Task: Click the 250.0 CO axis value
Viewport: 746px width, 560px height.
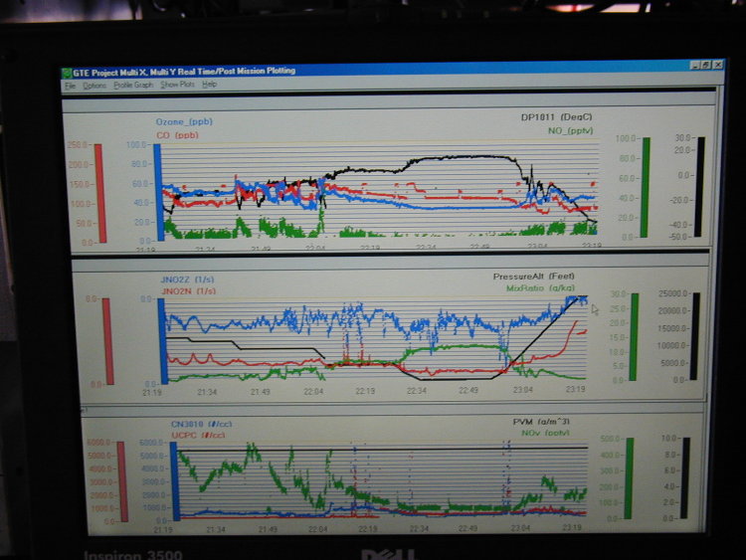Action: click(x=79, y=144)
